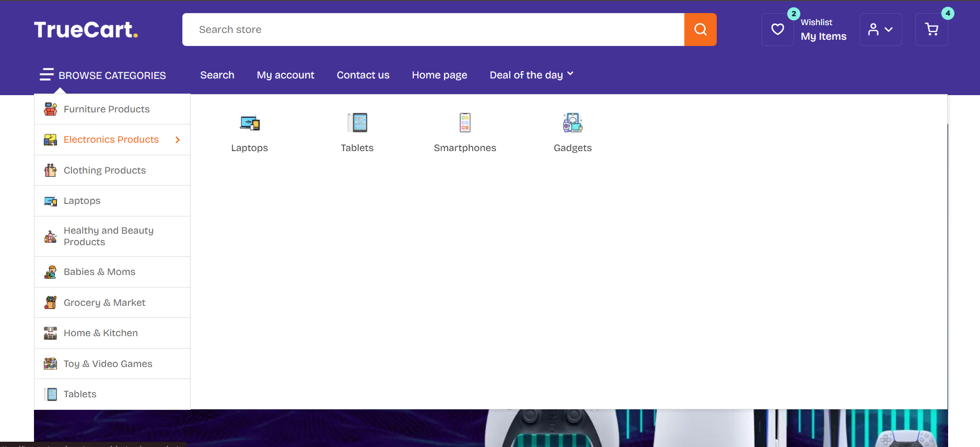Open the My account menu item

285,75
